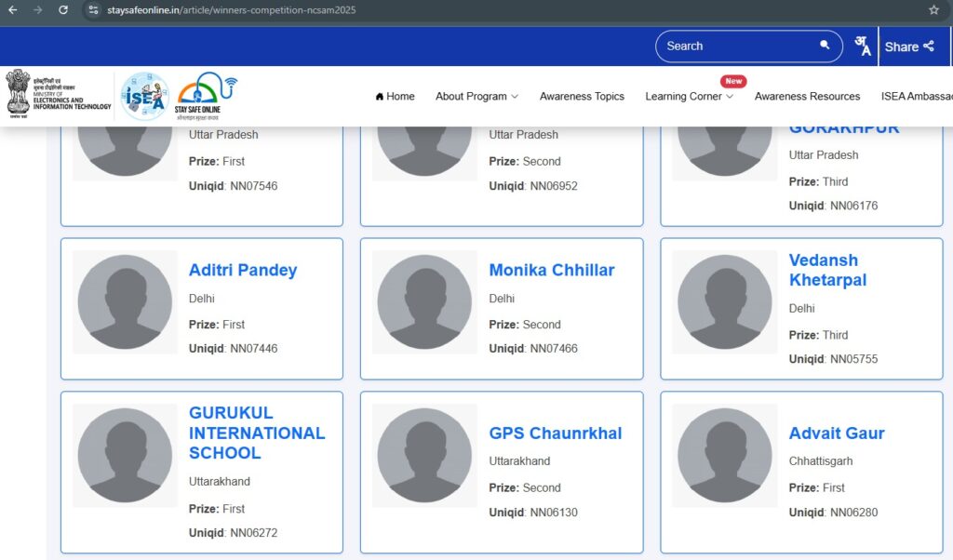953x560 pixels.
Task: Open Monika Chhillar winner name link
Action: [552, 271]
